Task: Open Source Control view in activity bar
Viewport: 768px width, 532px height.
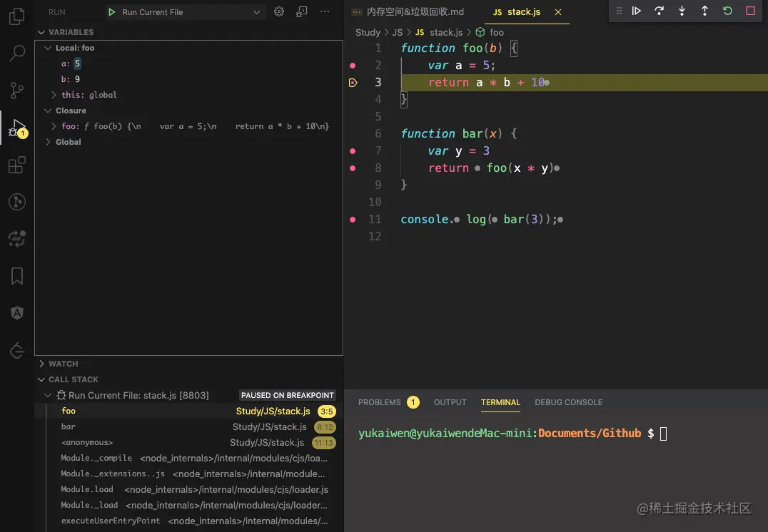Action: 17,91
